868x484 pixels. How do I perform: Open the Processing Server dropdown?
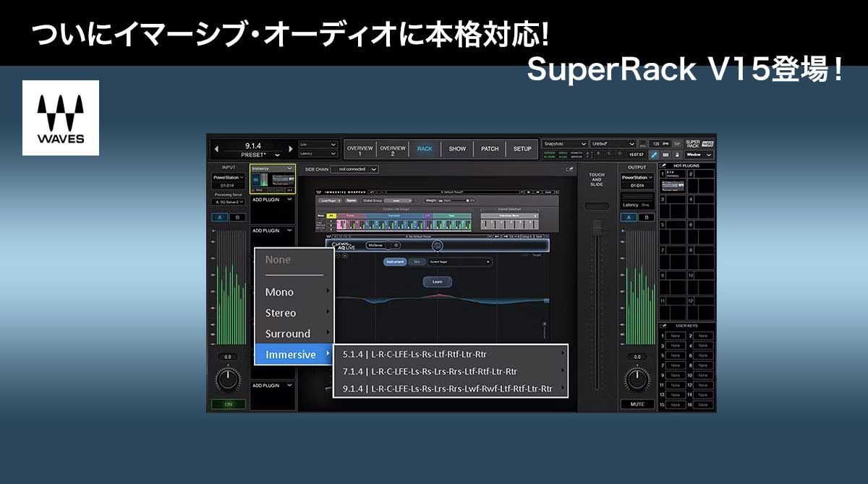228,202
